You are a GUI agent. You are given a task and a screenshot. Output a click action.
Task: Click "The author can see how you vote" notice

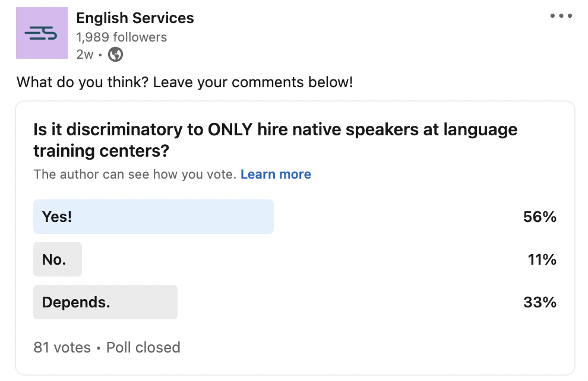pyautogui.click(x=135, y=174)
